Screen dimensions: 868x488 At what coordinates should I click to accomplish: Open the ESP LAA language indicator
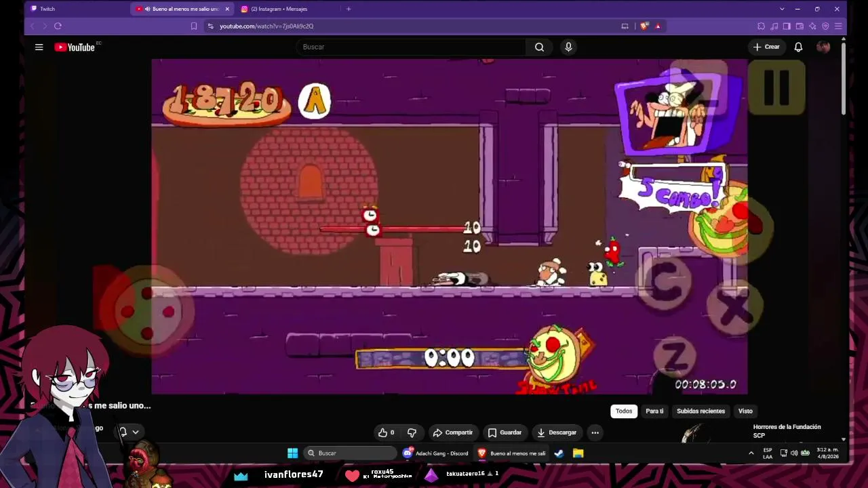pyautogui.click(x=768, y=453)
